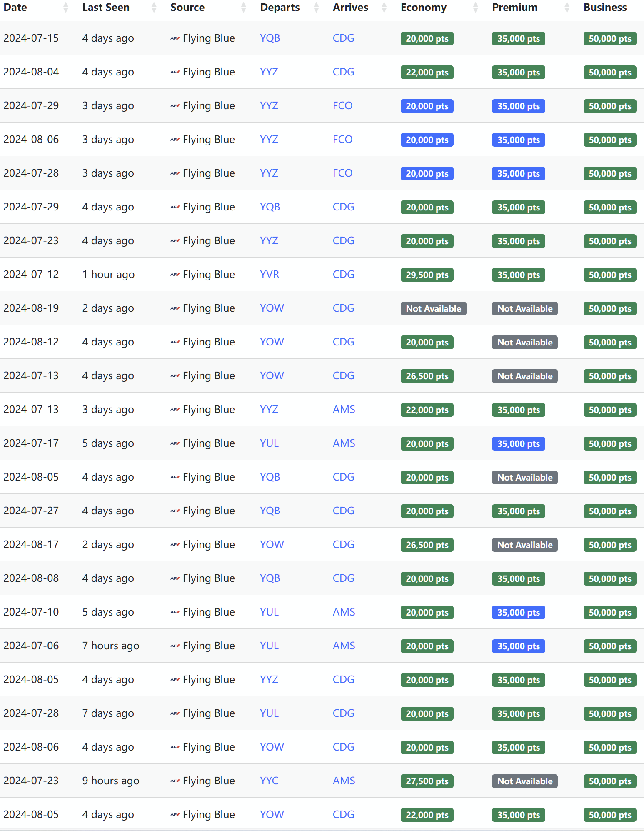This screenshot has width=644, height=831.
Task: Click Flying Blue logo in 2024-08-19 row
Action: (x=175, y=308)
